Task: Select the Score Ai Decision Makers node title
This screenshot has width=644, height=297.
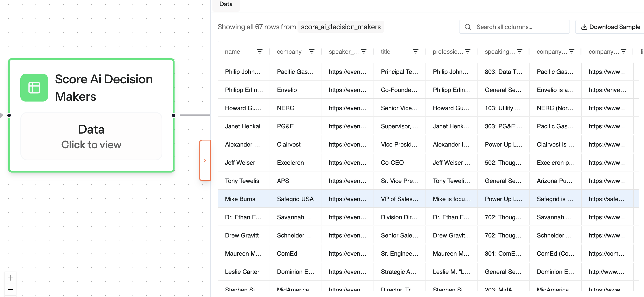Action: tap(104, 87)
